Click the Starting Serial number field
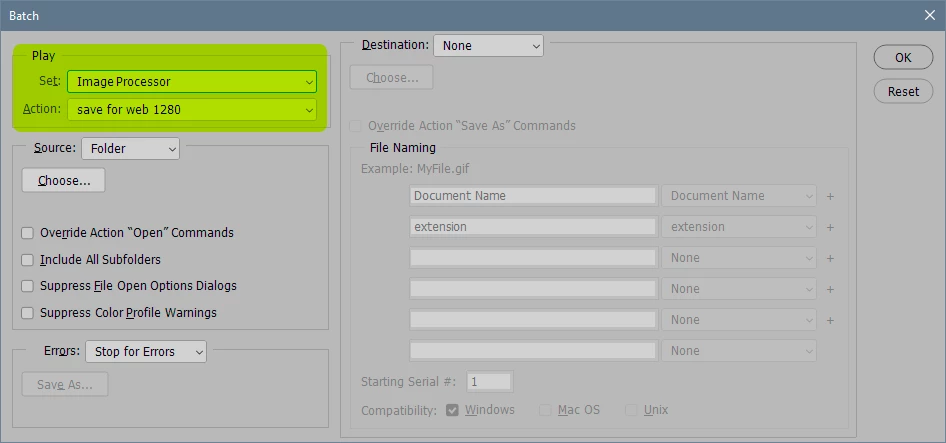The image size is (946, 443). [489, 382]
